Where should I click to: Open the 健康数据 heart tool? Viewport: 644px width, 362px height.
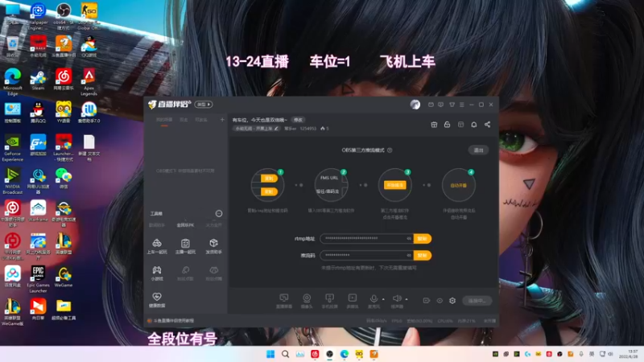pos(157,300)
